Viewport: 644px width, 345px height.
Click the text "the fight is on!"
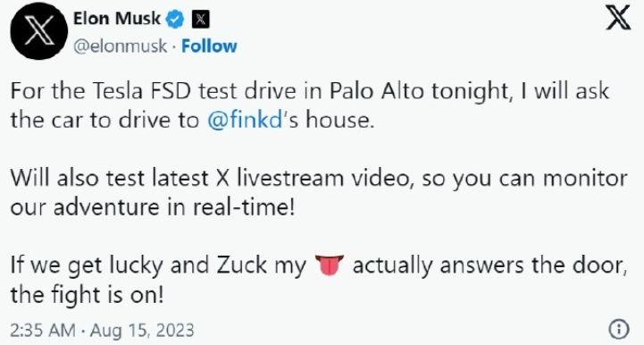pos(87,294)
